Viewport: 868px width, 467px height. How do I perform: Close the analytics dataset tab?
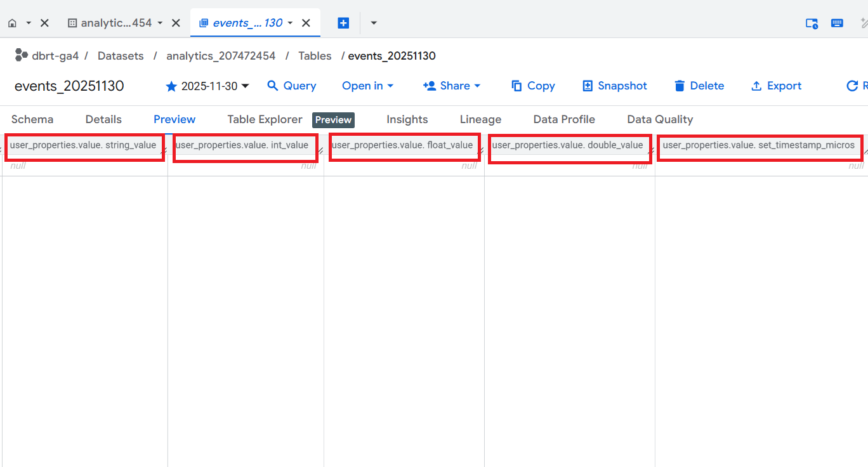tap(176, 23)
